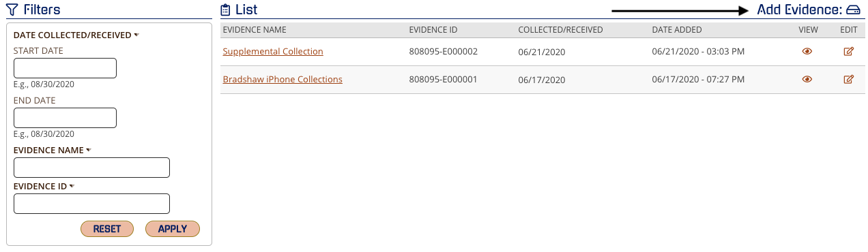Edit Bradshaw iPhone Collections with pencil icon
This screenshot has height=252, width=868.
[x=849, y=80]
